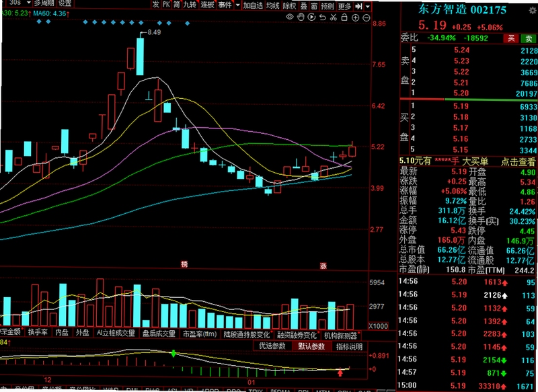Viewport: 538px width, 392px height.
Task: Open 指标说明 indicator description
Action: [x=349, y=346]
